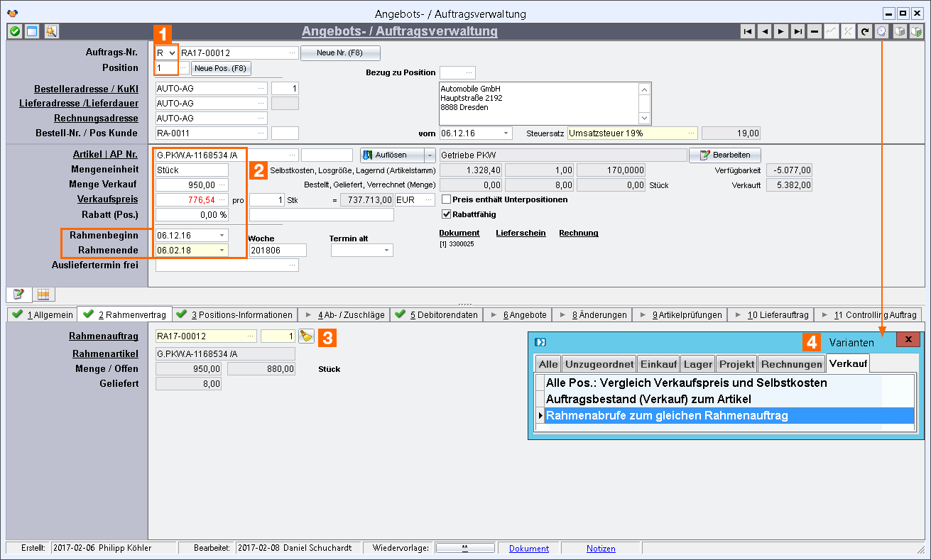
Task: Open the Rahmenbeginn date dropdown
Action: 222,235
